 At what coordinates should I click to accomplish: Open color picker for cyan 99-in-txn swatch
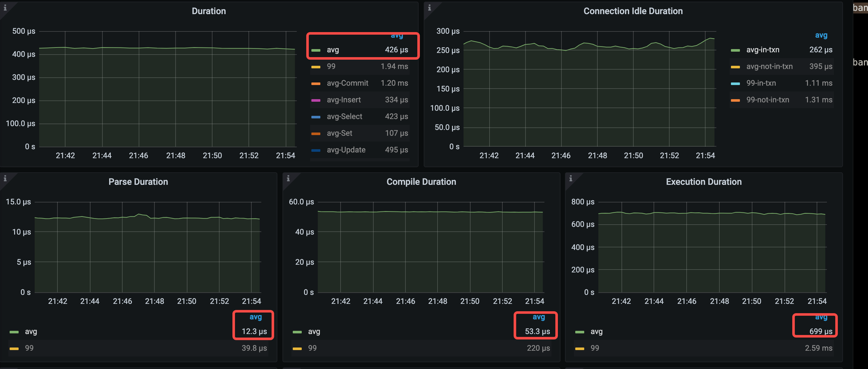coord(735,83)
